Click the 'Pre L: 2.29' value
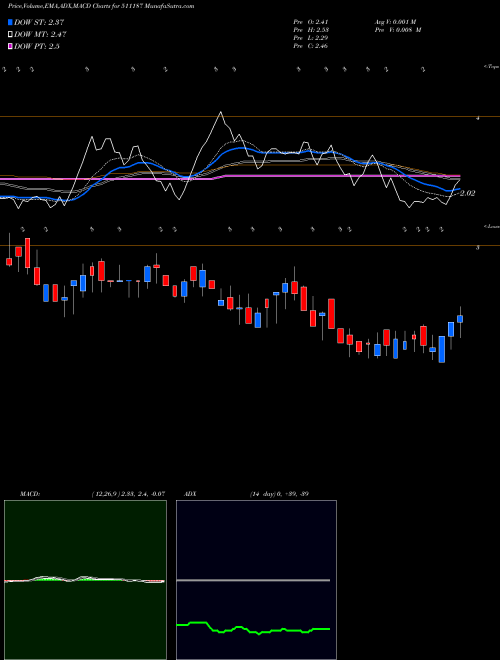500x660 pixels. click(311, 38)
